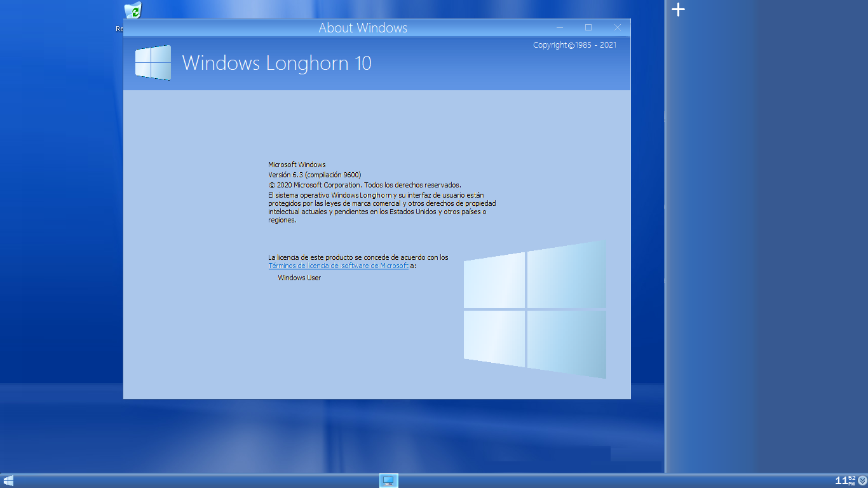868x488 pixels.
Task: Click the About Windows title bar
Action: point(362,27)
